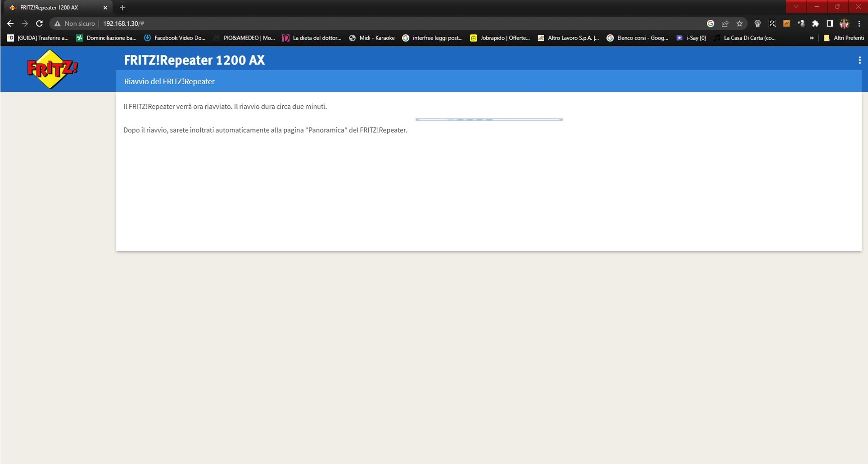This screenshot has width=868, height=464.
Task: Click the FRITZ! logo
Action: [x=52, y=69]
